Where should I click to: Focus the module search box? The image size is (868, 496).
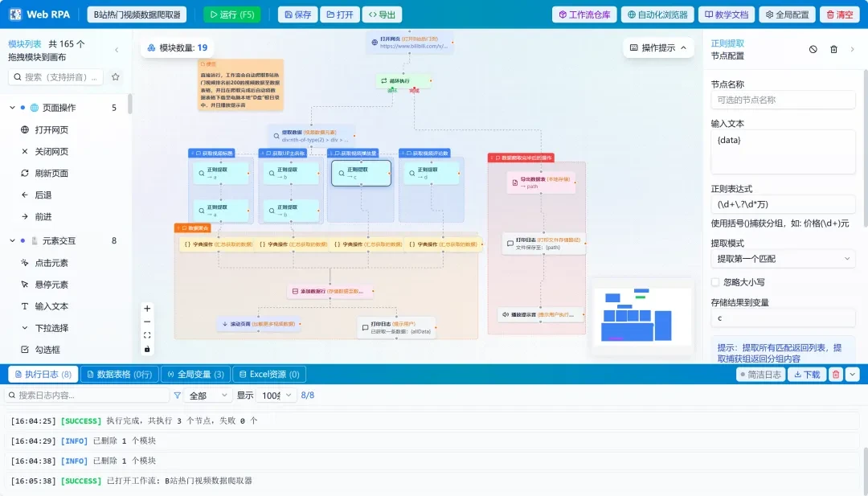tap(56, 77)
